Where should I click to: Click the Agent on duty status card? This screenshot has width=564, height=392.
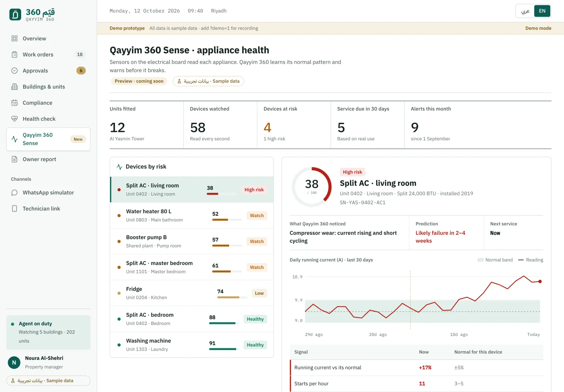(48, 332)
